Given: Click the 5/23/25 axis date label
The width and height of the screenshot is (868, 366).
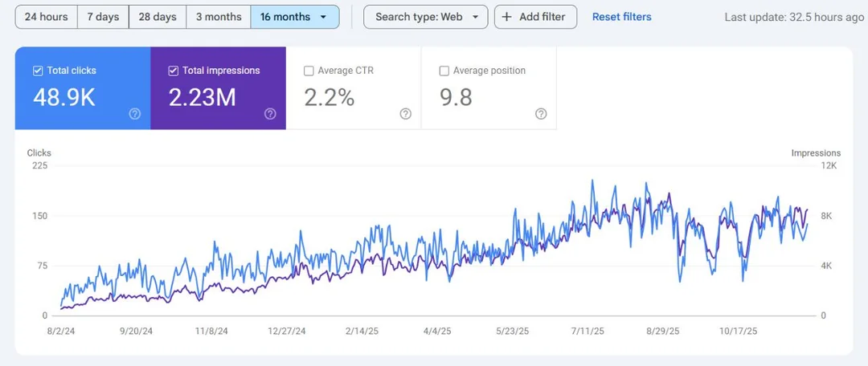Looking at the screenshot, I should [513, 331].
